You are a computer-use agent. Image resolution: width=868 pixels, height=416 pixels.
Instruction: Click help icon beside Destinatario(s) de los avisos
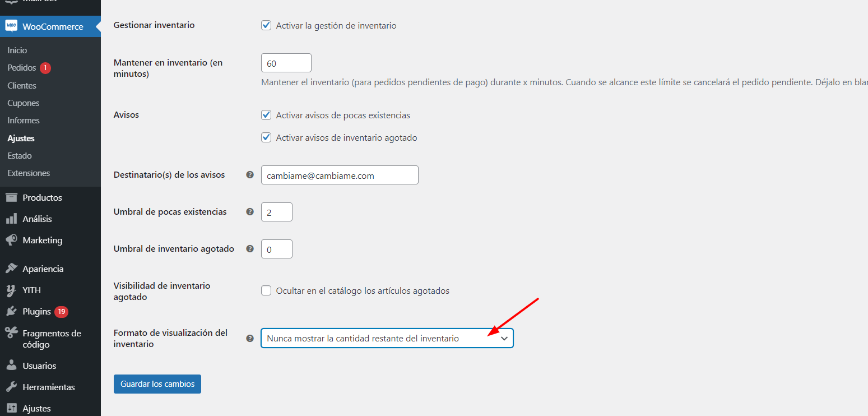[x=250, y=175]
